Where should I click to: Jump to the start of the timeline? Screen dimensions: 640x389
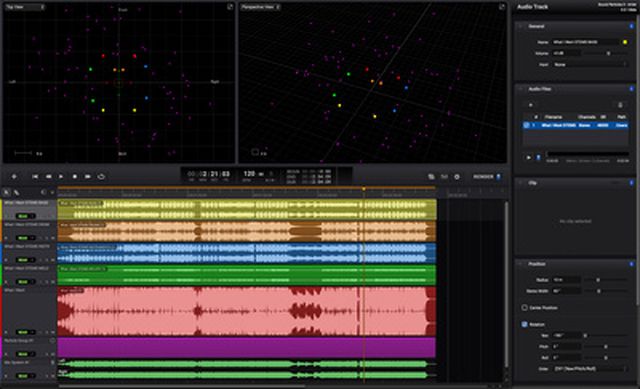pos(35,177)
